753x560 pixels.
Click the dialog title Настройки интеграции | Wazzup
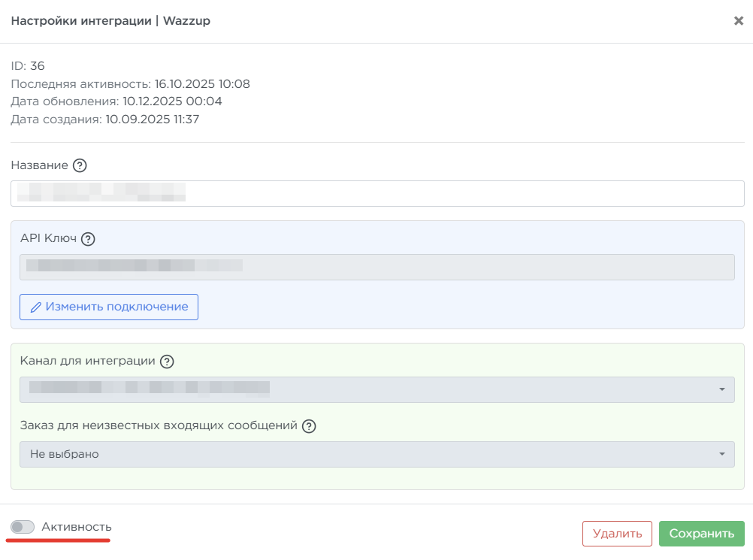pos(110,21)
